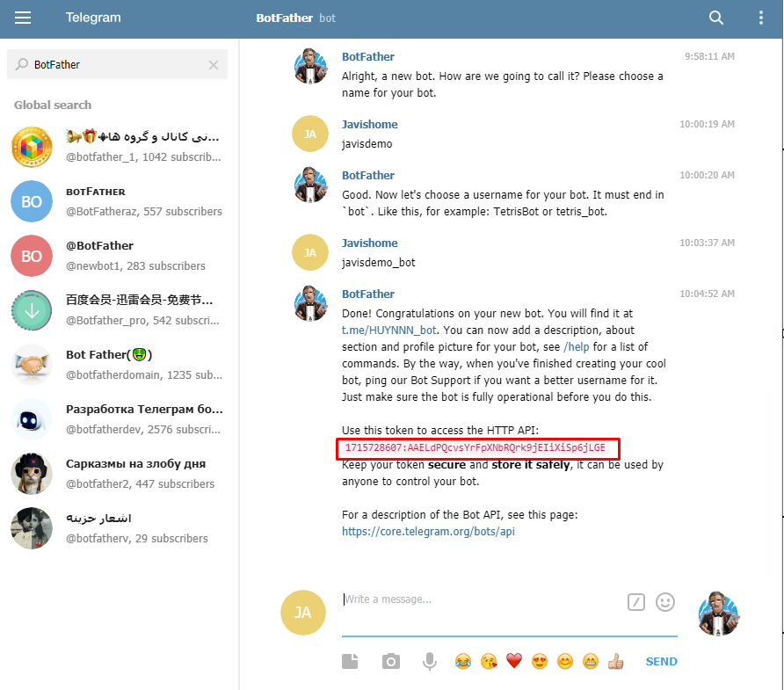Image resolution: width=784 pixels, height=690 pixels.
Task: Click the javisdemo_bot message text
Action: point(379,263)
